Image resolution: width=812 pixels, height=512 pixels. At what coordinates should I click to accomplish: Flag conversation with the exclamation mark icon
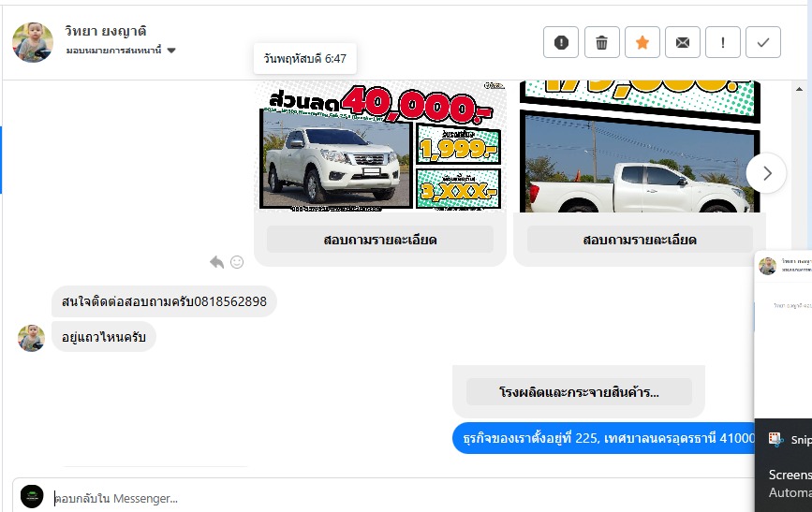pos(723,42)
